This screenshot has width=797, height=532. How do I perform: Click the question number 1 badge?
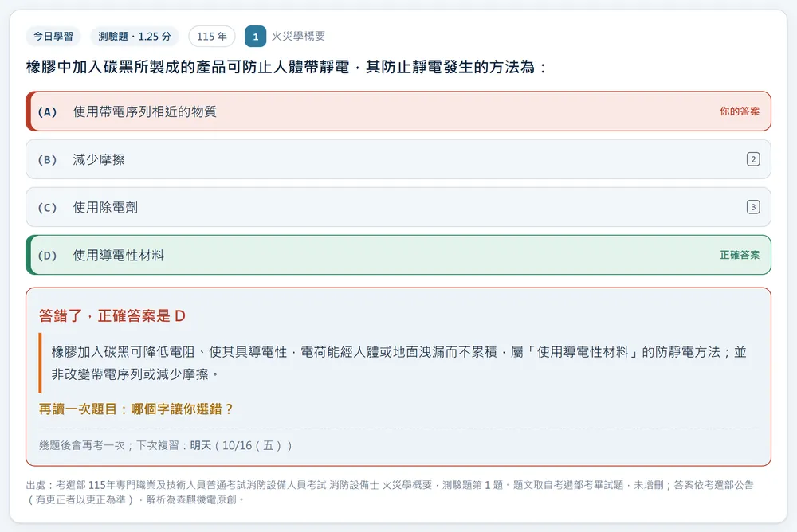coord(256,37)
